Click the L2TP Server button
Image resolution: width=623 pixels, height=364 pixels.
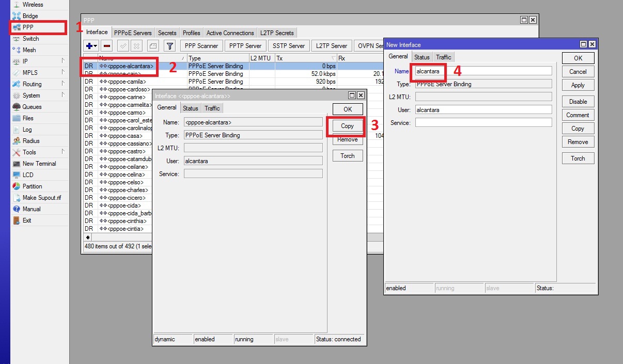click(332, 46)
